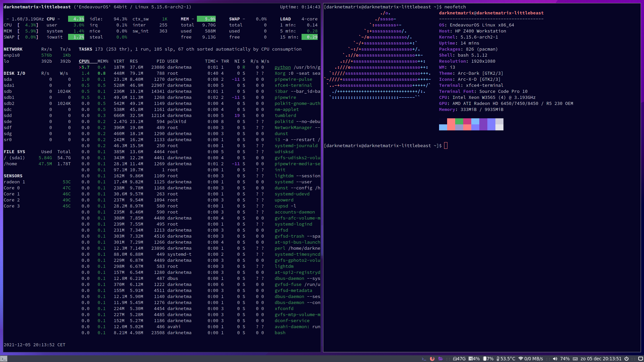The height and width of the screenshot is (362, 644).
Task: Click the NetworkManager process name
Action: 293,128
